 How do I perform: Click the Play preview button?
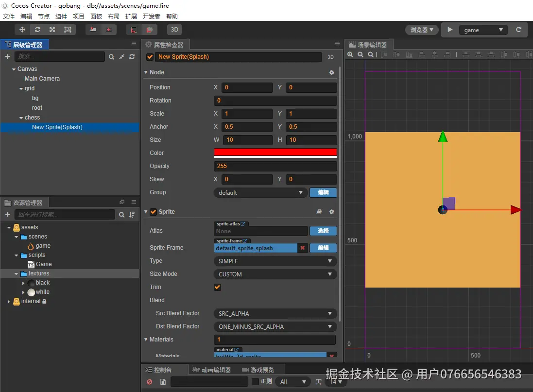450,30
